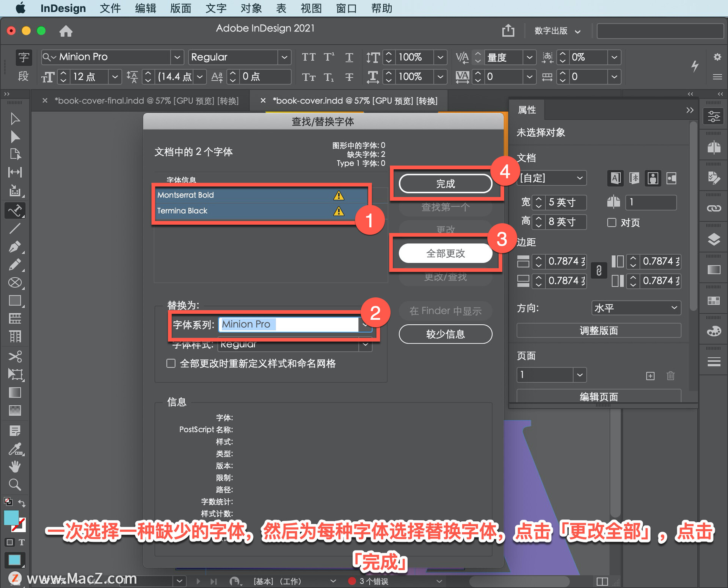Open the 文字 menu

(x=216, y=8)
